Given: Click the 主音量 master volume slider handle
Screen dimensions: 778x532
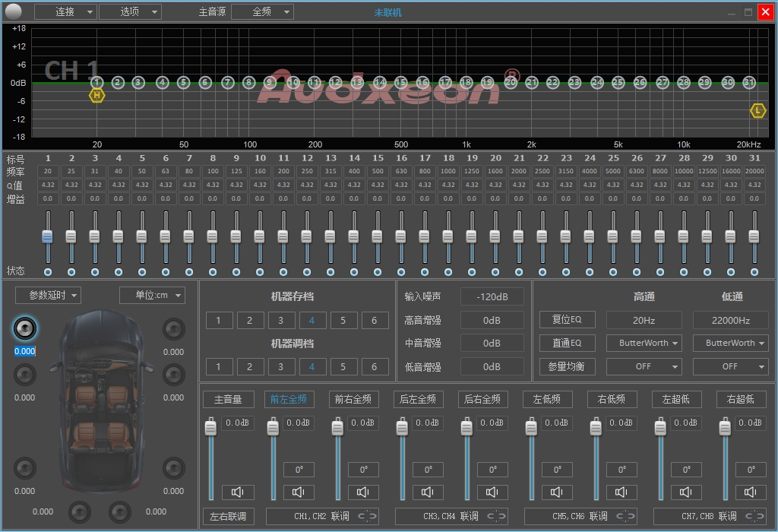Looking at the screenshot, I should pyautogui.click(x=211, y=427).
